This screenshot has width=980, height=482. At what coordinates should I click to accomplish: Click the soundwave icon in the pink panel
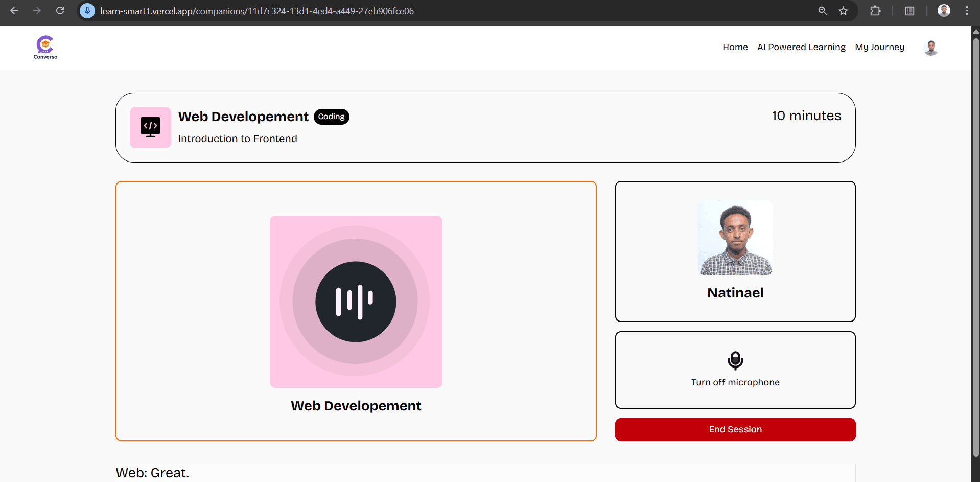[x=356, y=302]
